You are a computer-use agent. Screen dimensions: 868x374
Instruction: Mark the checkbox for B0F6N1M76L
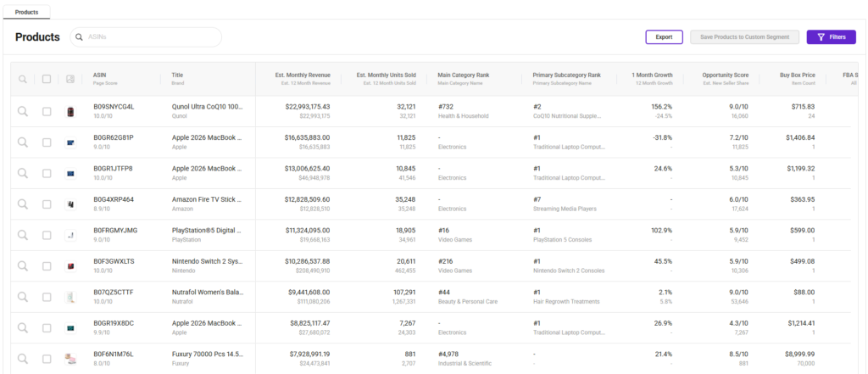point(47,359)
